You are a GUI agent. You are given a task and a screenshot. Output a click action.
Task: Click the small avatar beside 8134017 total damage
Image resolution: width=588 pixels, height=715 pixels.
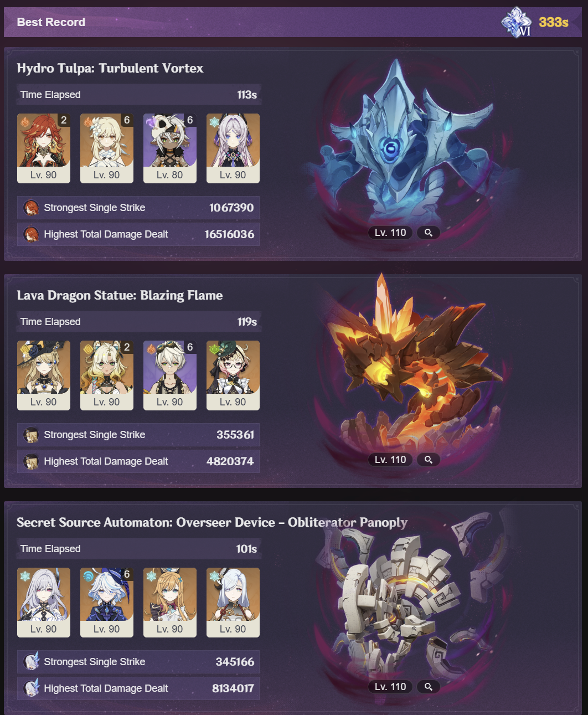31,688
